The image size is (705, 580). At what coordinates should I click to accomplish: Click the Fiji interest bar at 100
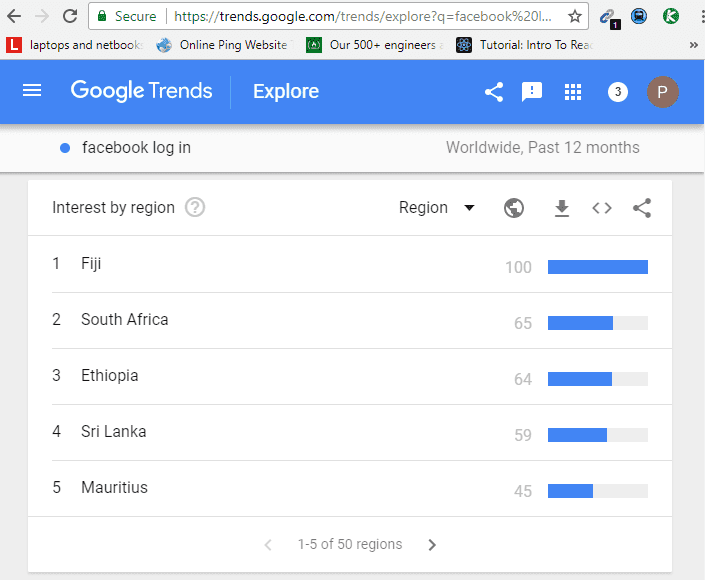click(x=598, y=267)
